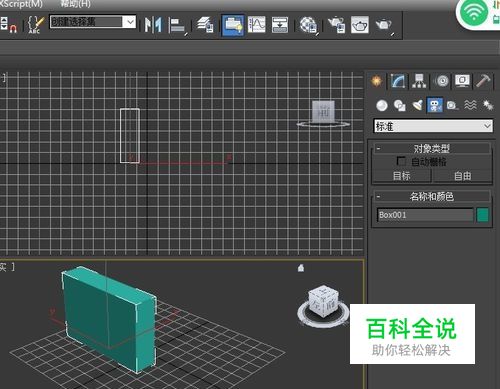Enable the 自动栅格 checkbox
Viewport: 500px width, 389px height.
coord(401,161)
